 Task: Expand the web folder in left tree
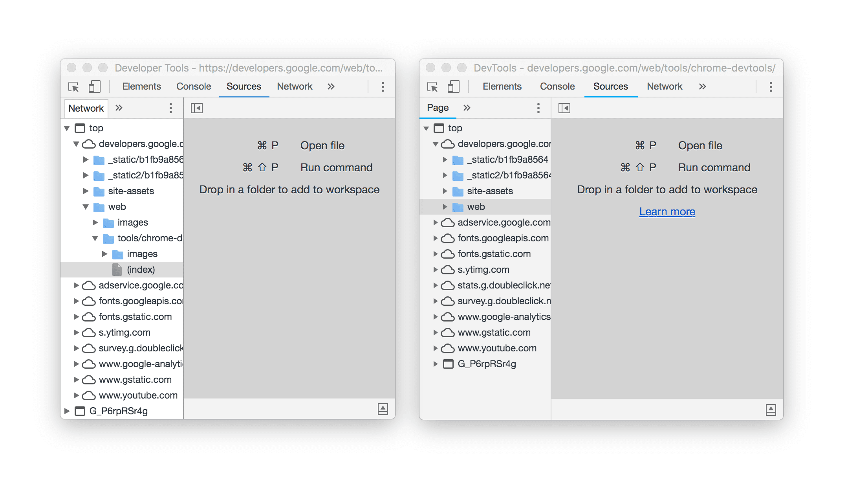pyautogui.click(x=84, y=206)
